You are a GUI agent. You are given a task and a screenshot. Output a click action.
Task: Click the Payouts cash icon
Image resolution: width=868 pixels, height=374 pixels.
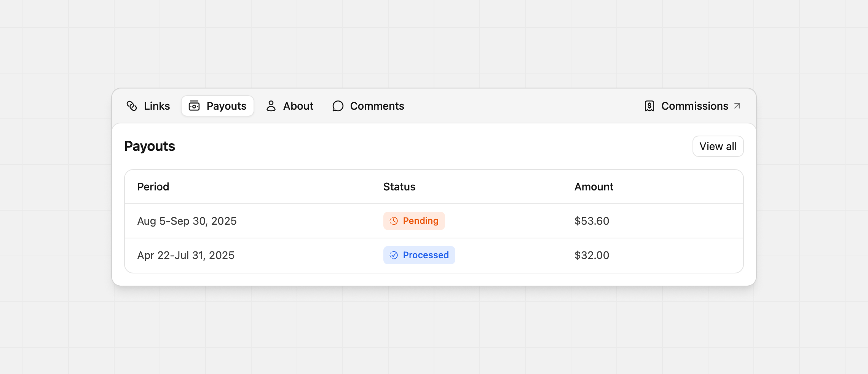pos(194,106)
